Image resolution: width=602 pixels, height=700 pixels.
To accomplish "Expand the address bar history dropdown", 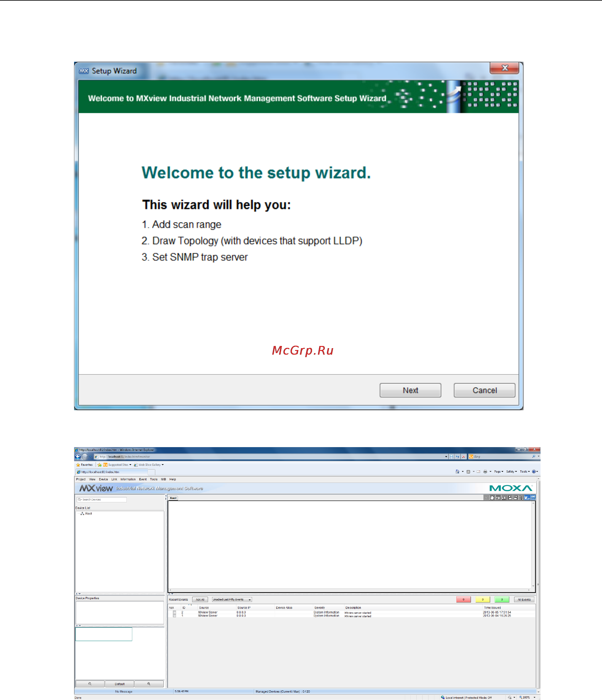I will pyautogui.click(x=446, y=457).
